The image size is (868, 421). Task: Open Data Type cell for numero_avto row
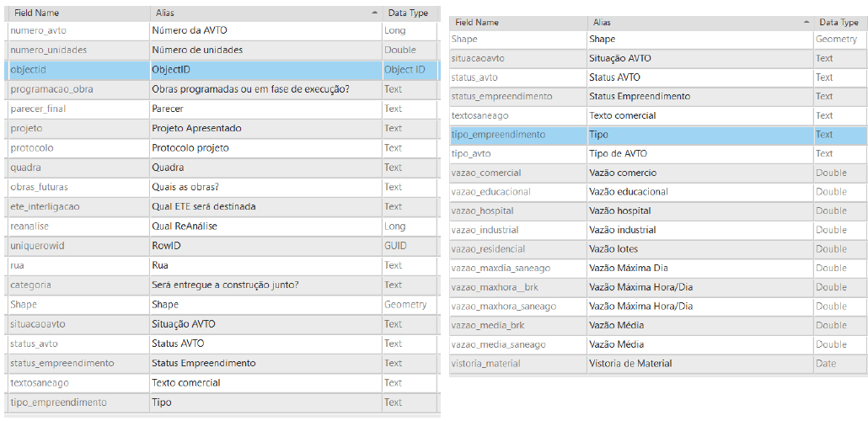410,31
